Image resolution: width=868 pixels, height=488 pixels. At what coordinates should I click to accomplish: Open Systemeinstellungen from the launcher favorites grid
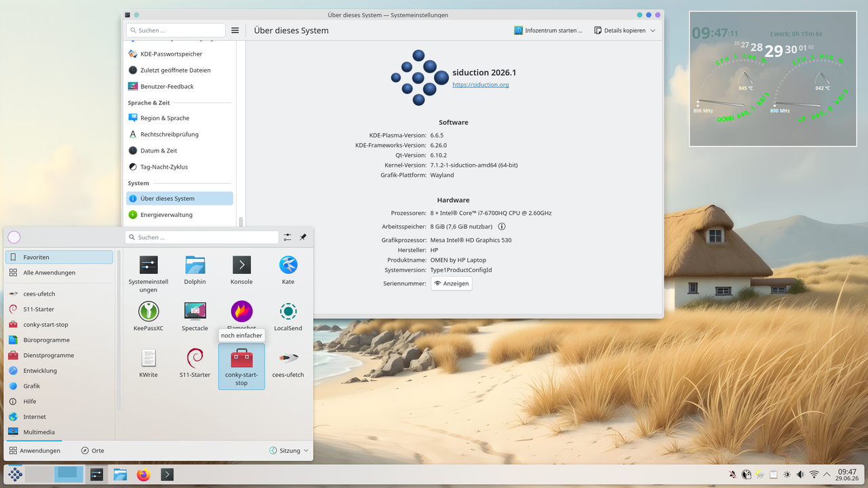pos(149,274)
